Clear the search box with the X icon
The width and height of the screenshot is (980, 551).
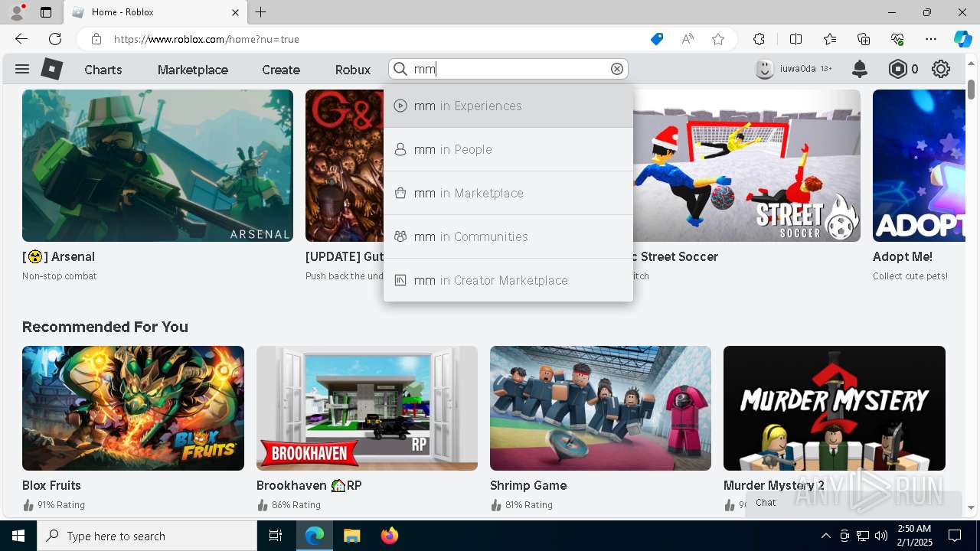point(617,69)
